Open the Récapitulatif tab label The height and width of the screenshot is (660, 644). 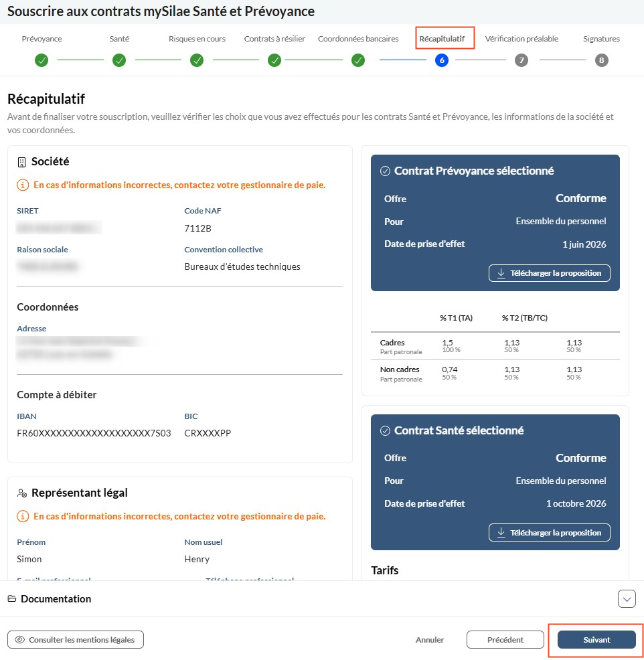point(442,39)
